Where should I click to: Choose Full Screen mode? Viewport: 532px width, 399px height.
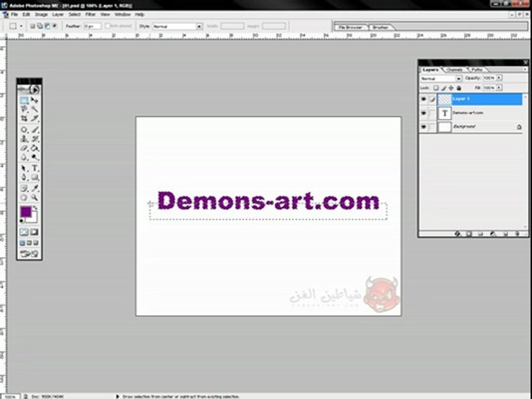point(35,243)
